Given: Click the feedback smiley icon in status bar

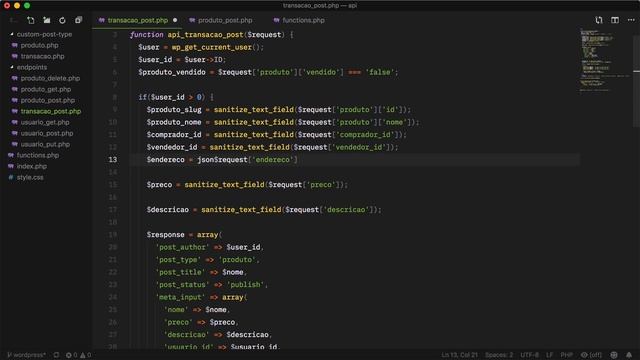Looking at the screenshot, I should click(614, 355).
